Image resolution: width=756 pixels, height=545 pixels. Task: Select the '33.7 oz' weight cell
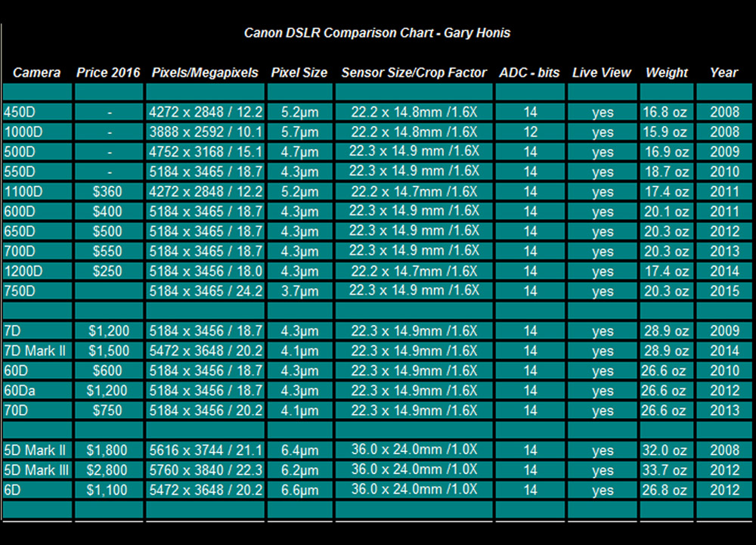tap(667, 470)
